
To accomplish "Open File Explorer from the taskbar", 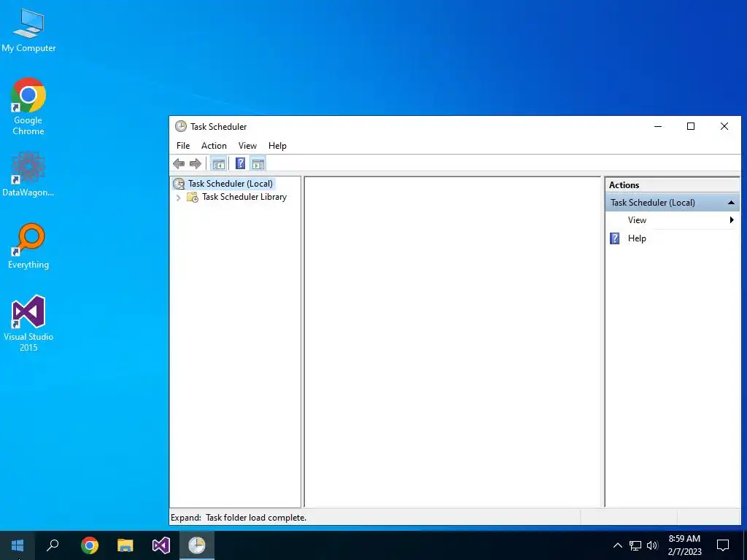I will [125, 545].
